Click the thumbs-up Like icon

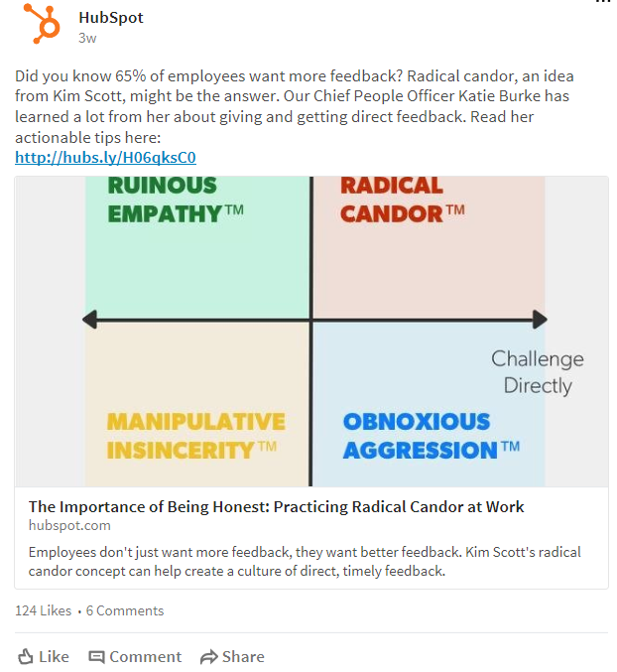tap(25, 656)
